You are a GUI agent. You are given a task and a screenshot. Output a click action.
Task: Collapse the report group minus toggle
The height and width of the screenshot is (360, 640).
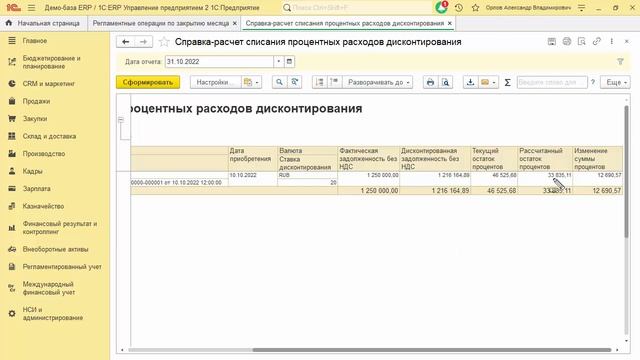tap(121, 120)
